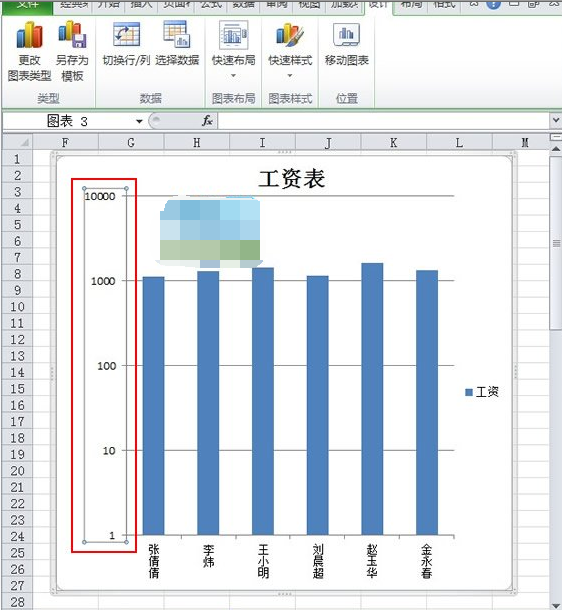Click the category label 李炜
The height and width of the screenshot is (610, 562).
(208, 556)
